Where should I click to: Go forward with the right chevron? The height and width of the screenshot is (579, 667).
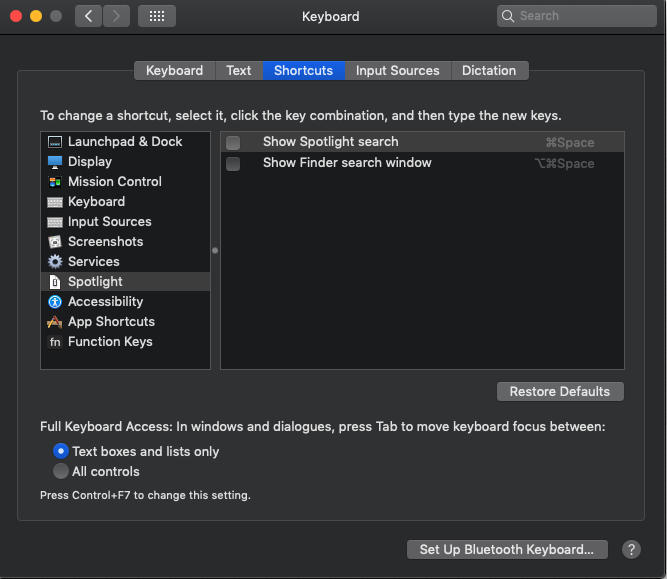point(116,16)
